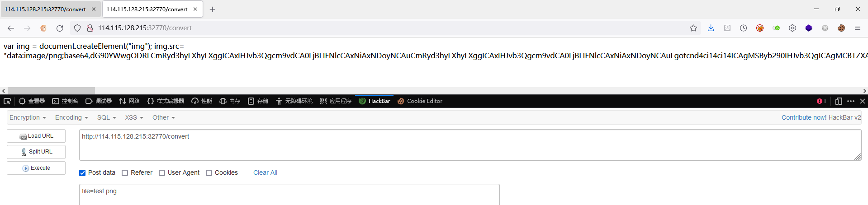Bookmark this page with the star

(693, 28)
